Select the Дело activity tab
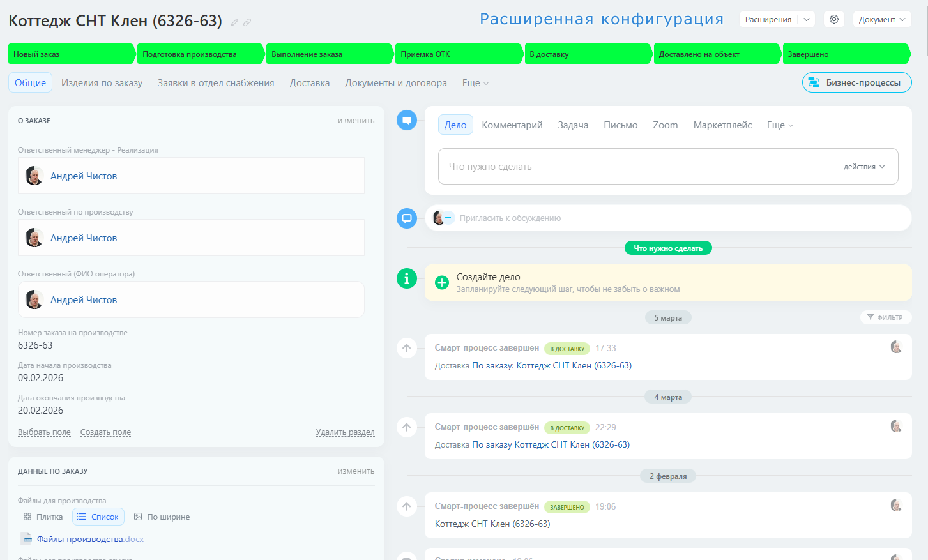Screen dimensions: 928x560 tap(455, 125)
